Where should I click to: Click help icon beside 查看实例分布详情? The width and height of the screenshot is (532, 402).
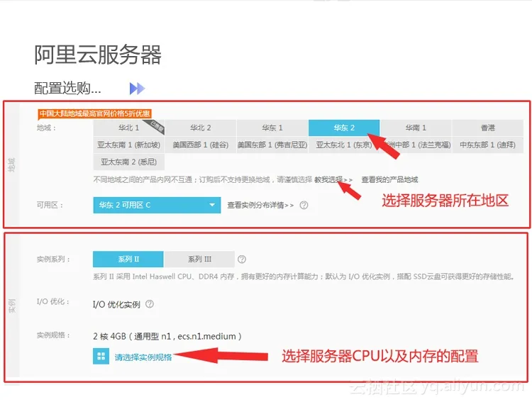click(x=304, y=205)
